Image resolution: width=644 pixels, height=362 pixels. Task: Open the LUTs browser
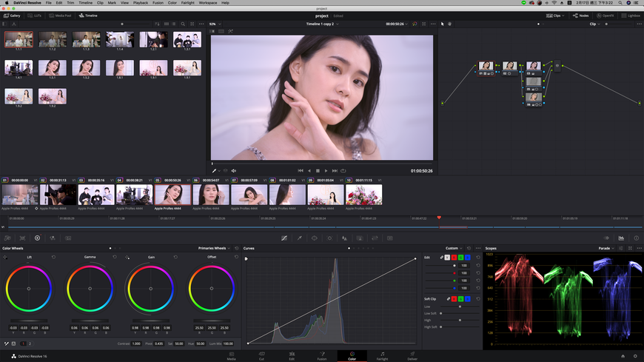tap(36, 15)
